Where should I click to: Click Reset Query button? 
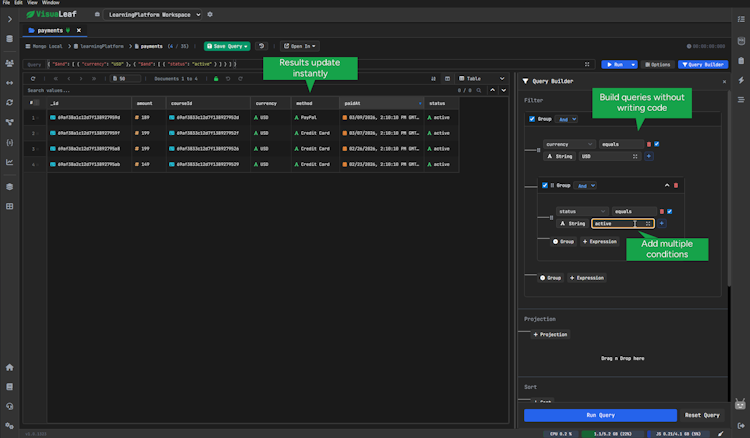[702, 415]
